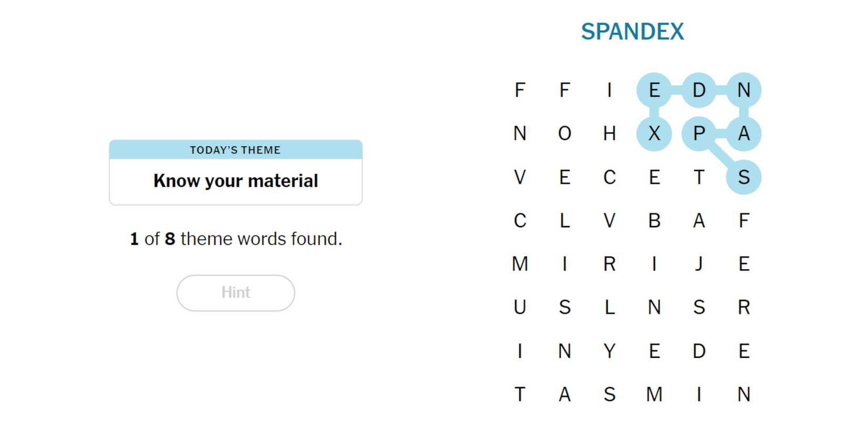Select the highlighted D tile
Image resolution: width=868 pixels, height=434 pixels.
coord(699,90)
